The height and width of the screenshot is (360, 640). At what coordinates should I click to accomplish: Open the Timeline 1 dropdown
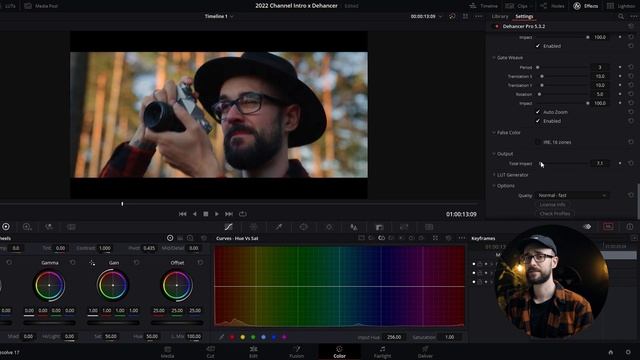[x=219, y=16]
